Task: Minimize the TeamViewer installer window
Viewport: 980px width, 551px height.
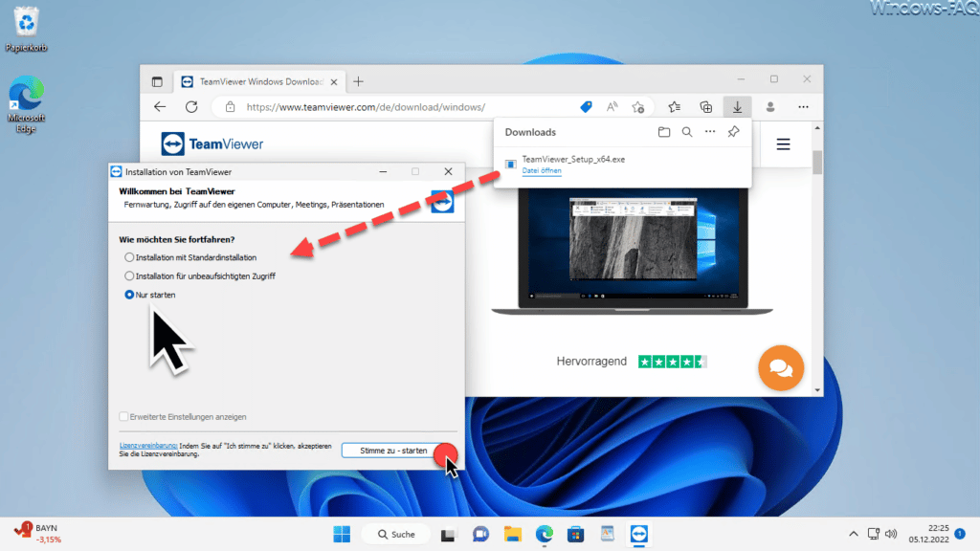Action: click(383, 172)
